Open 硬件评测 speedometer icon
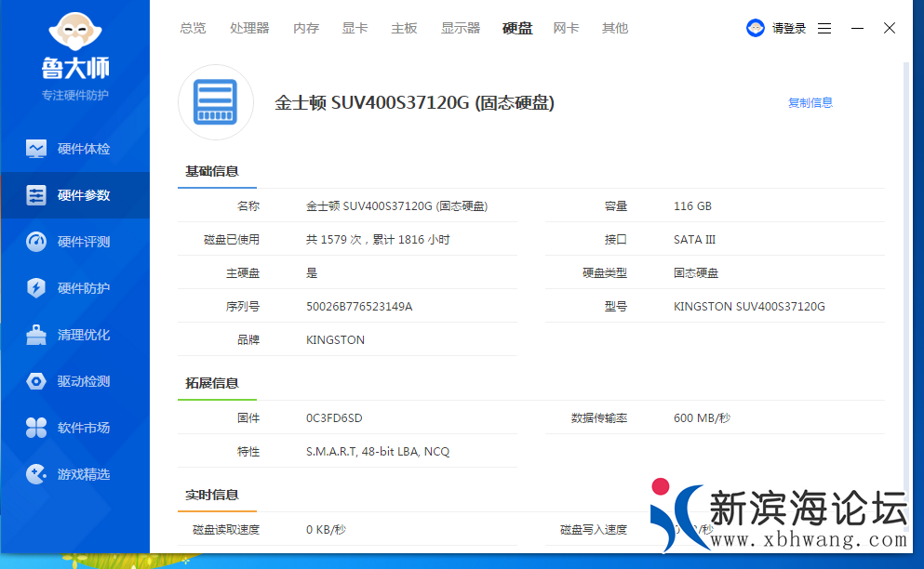Viewport: 924px width, 569px height. (36, 242)
